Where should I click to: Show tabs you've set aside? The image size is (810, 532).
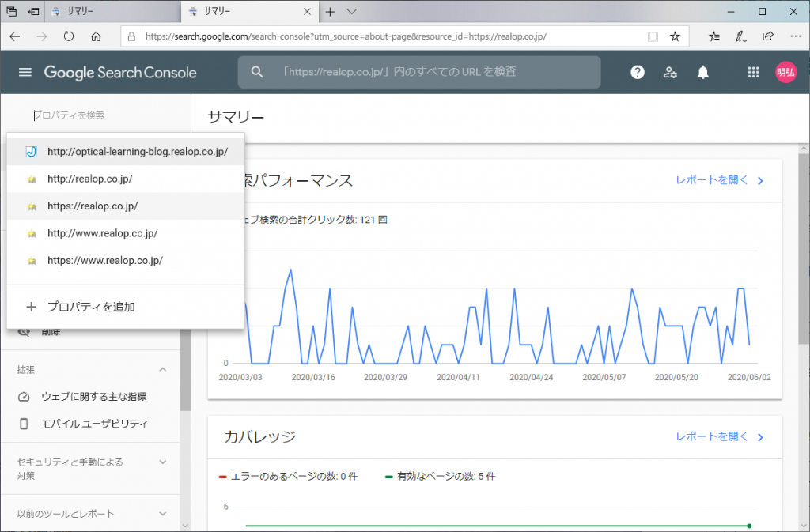pos(11,11)
